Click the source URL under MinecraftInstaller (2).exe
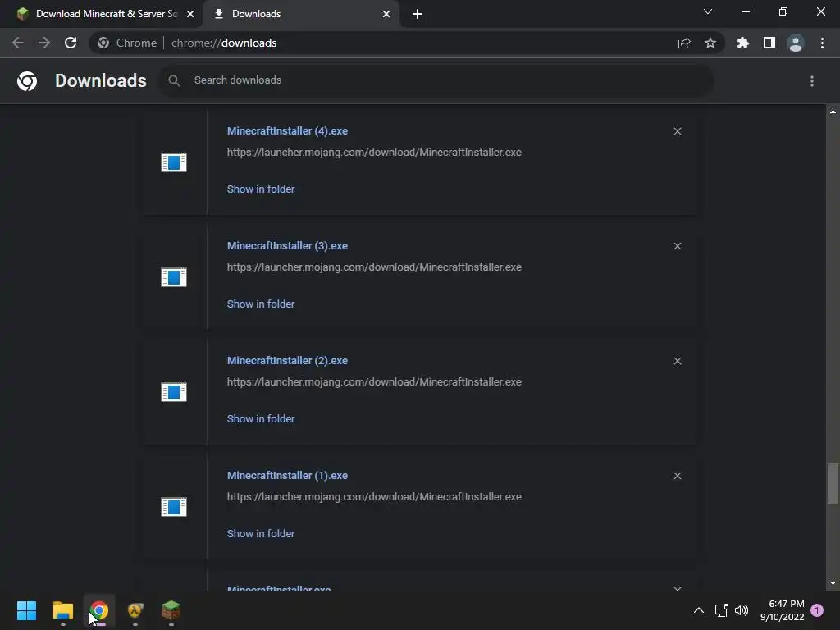840x630 pixels. [374, 382]
